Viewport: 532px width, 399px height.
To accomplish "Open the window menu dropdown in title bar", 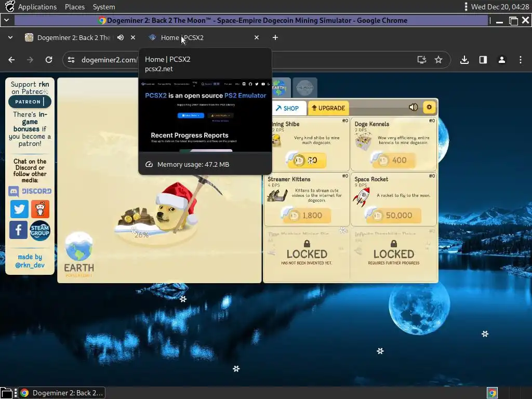I will click(6, 20).
